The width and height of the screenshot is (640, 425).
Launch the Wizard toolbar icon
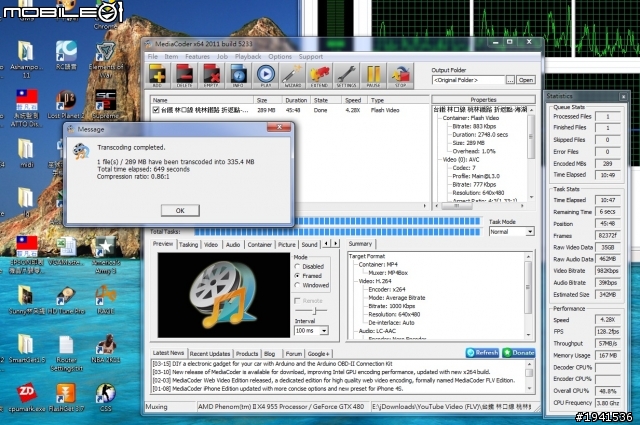click(292, 76)
